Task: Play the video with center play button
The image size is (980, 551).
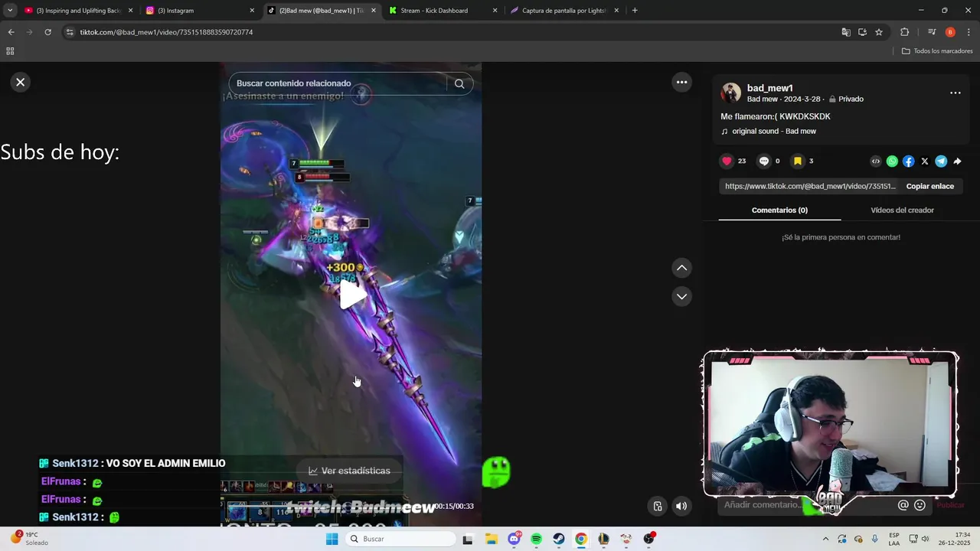Action: pyautogui.click(x=351, y=295)
